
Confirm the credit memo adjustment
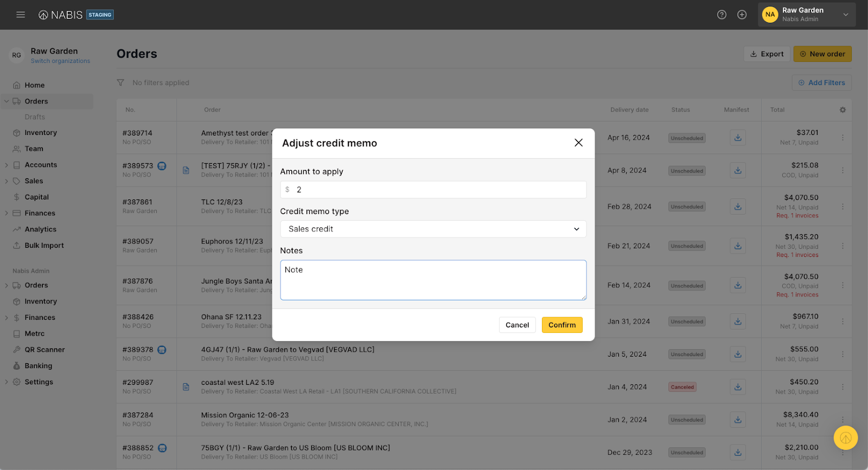tap(561, 325)
